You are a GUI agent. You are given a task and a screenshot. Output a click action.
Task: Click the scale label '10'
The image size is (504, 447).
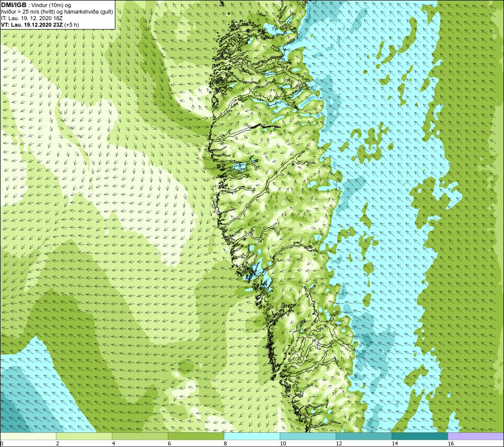point(283,444)
